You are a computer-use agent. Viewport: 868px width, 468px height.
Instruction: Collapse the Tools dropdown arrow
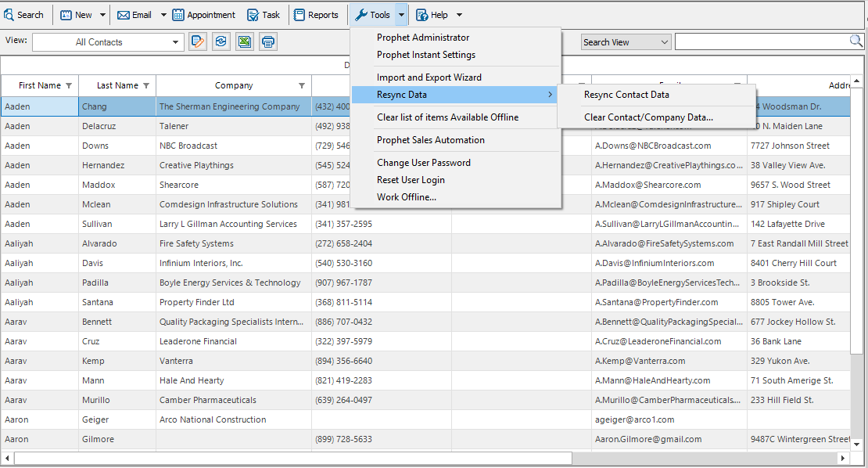coord(401,15)
